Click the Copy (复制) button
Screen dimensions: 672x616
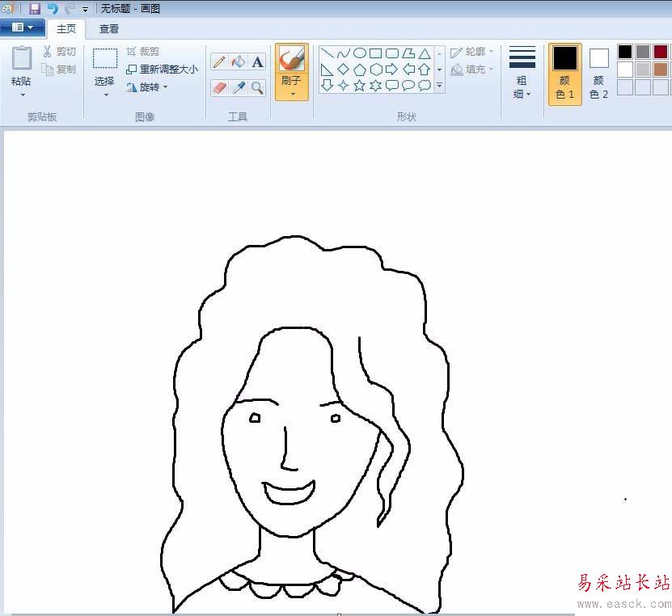pos(60,69)
